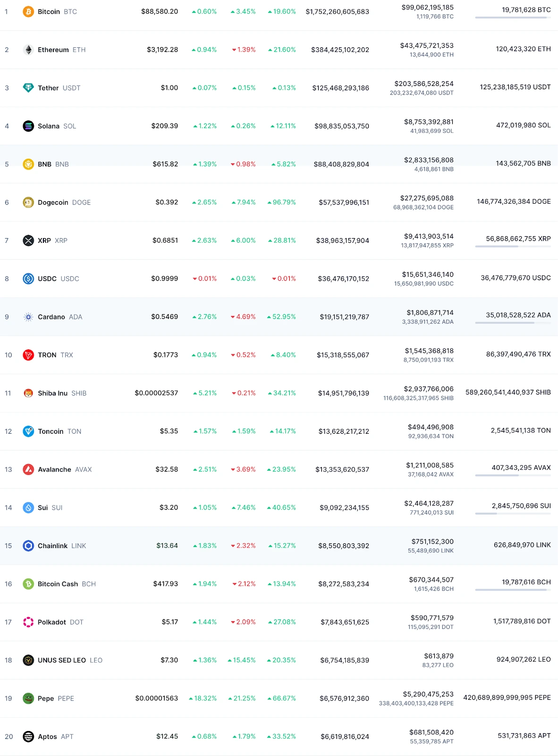Screen dimensions: 558x756
Task: Click Sui 24h change 7.46%
Action: pos(244,507)
